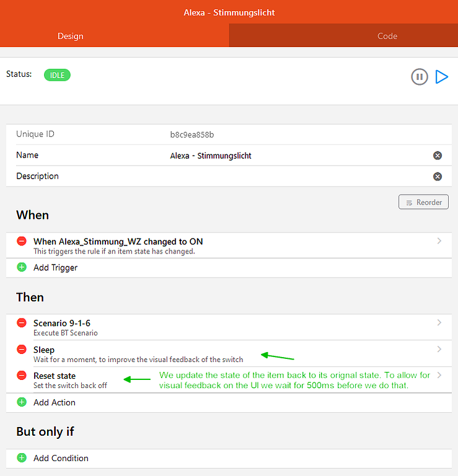Click the green plus next to Add Trigger
Image resolution: width=458 pixels, height=476 pixels.
[22, 268]
